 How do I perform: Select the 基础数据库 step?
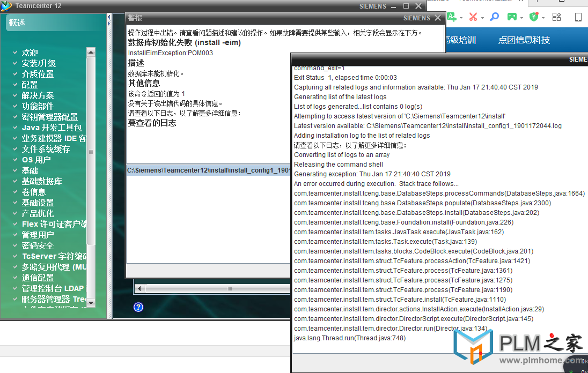pyautogui.click(x=42, y=181)
